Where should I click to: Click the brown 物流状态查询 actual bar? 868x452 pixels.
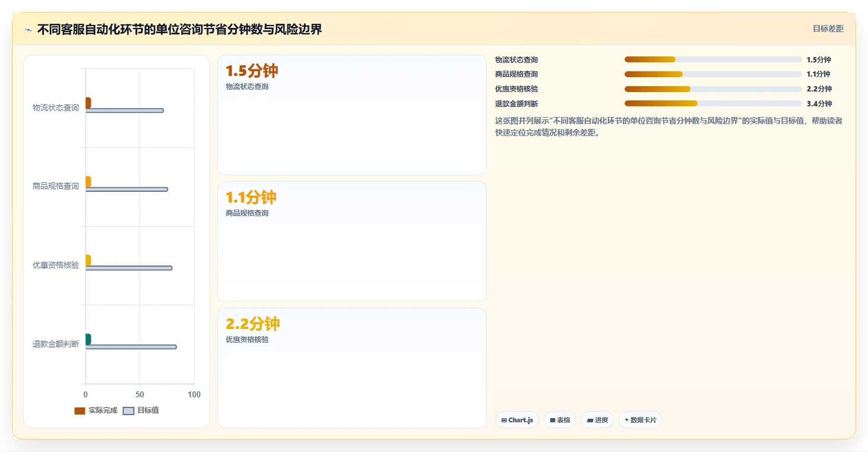pyautogui.click(x=88, y=103)
